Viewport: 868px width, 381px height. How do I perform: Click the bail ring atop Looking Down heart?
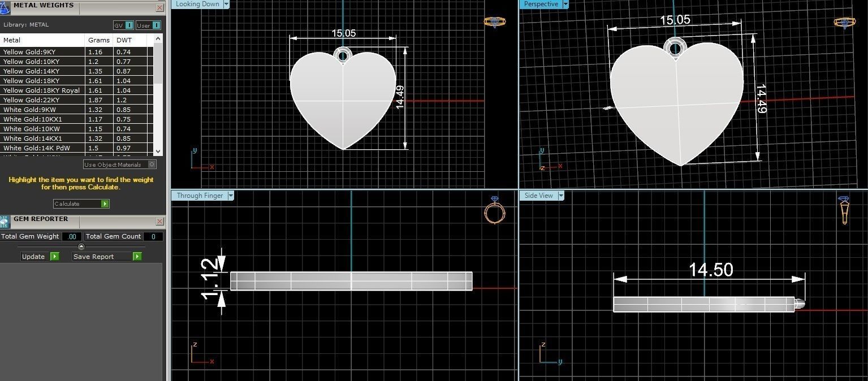pyautogui.click(x=343, y=55)
